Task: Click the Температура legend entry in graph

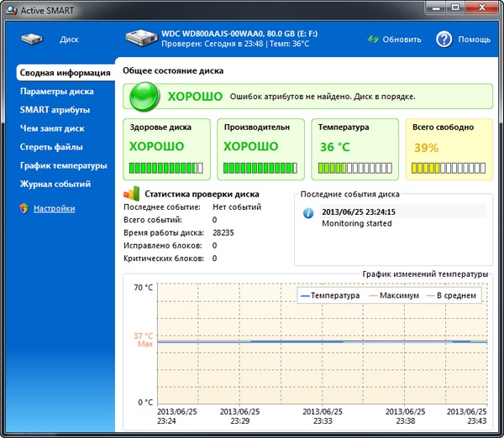Action: click(329, 295)
